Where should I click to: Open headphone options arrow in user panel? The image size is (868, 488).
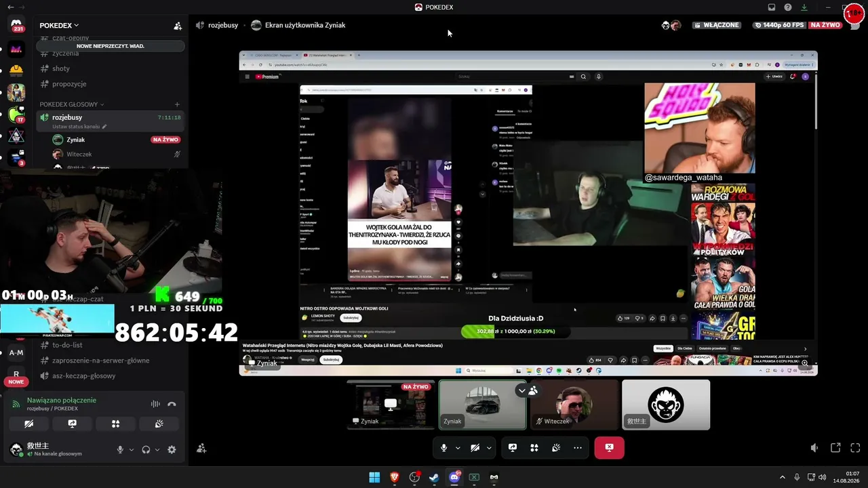[x=157, y=449]
